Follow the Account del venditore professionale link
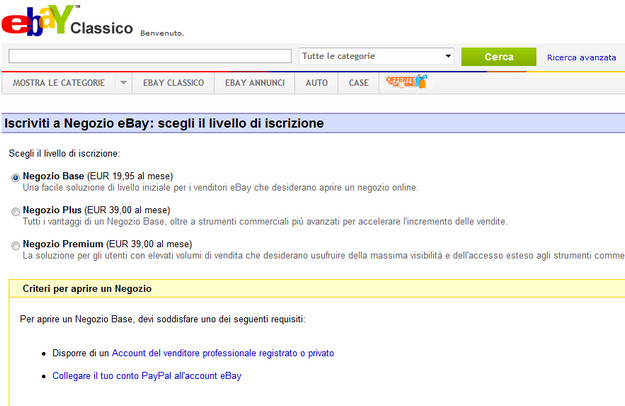625x406 pixels. pyautogui.click(x=223, y=353)
